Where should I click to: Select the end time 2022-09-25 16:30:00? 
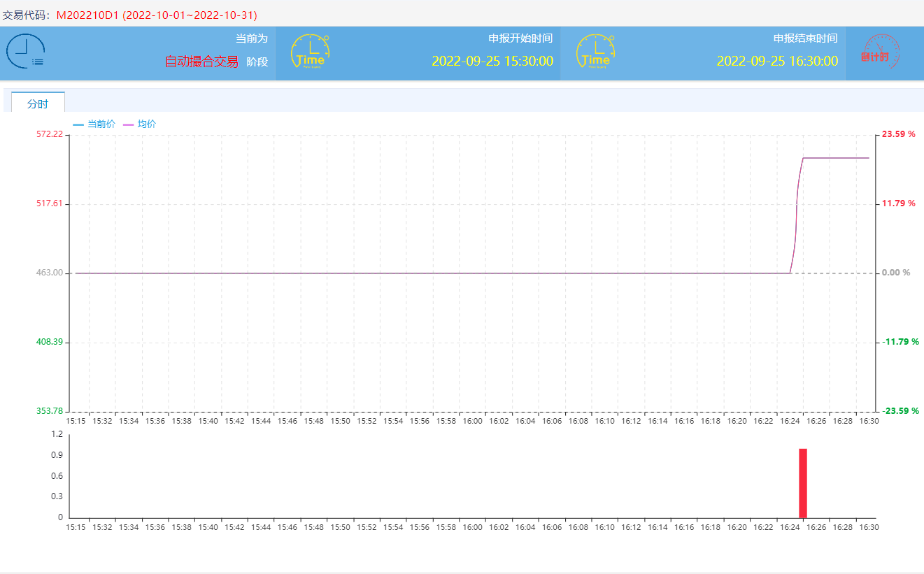(x=777, y=61)
